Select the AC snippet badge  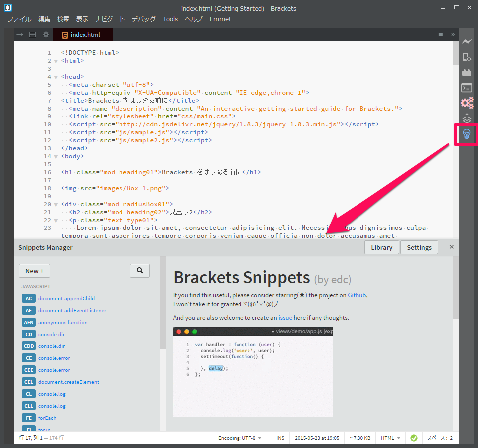[x=29, y=298]
